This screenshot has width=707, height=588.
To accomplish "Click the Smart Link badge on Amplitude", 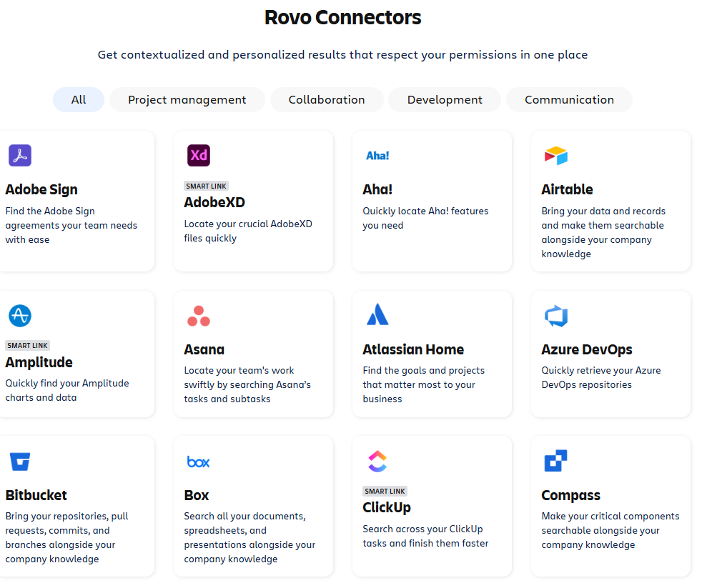I will click(x=27, y=346).
